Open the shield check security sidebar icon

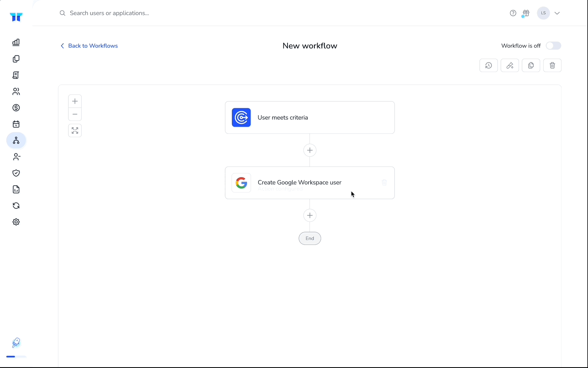tap(16, 173)
